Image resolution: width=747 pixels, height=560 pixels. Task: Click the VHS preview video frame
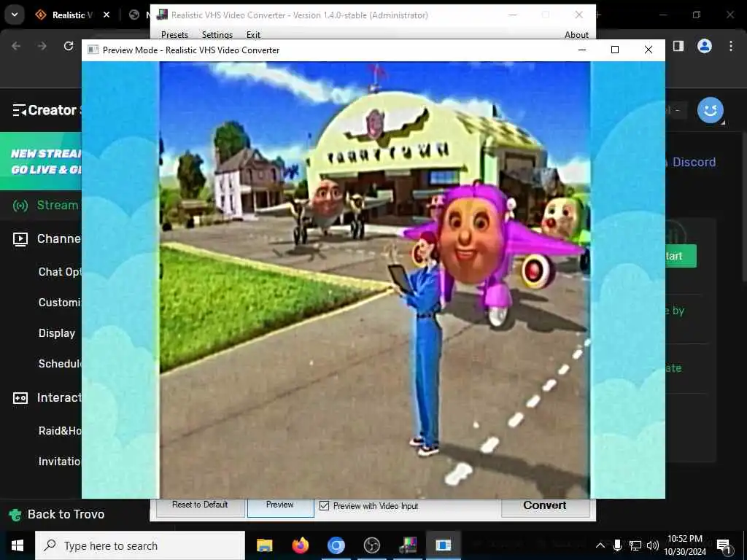coord(374,280)
